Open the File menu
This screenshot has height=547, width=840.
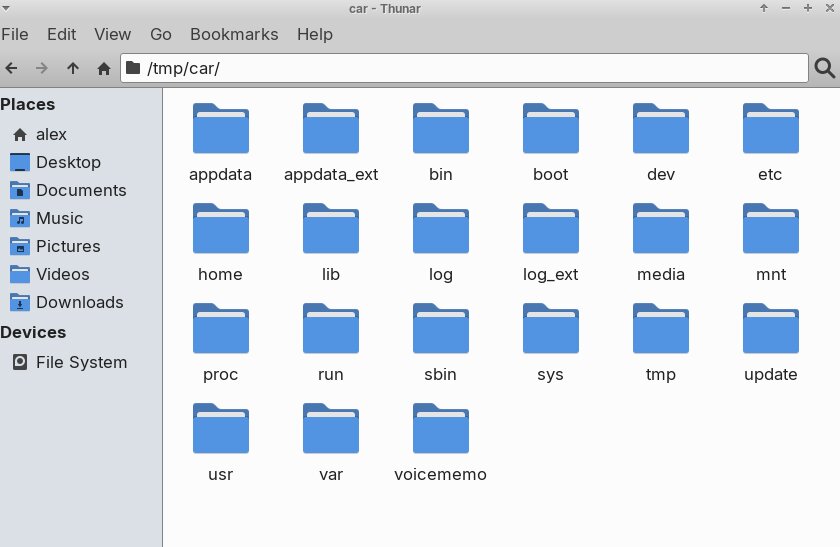pyautogui.click(x=15, y=34)
